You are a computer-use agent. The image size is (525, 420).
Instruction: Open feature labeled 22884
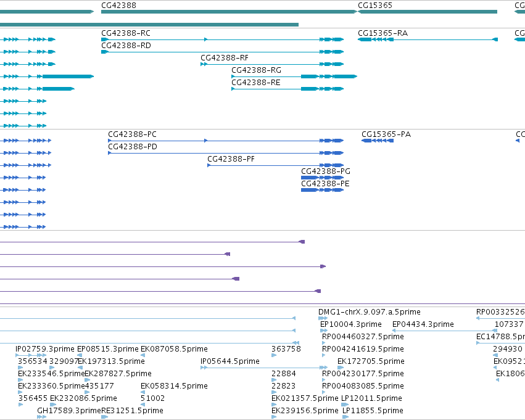point(284,374)
